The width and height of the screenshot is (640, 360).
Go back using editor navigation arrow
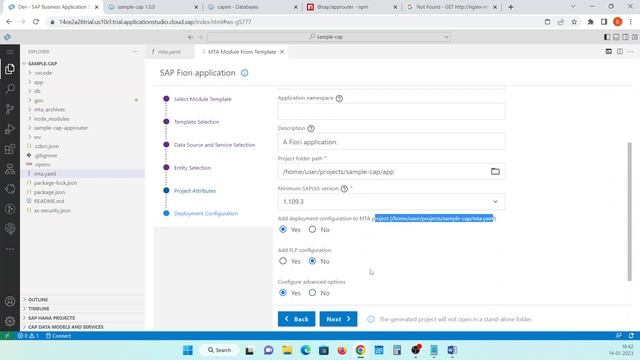(191, 37)
